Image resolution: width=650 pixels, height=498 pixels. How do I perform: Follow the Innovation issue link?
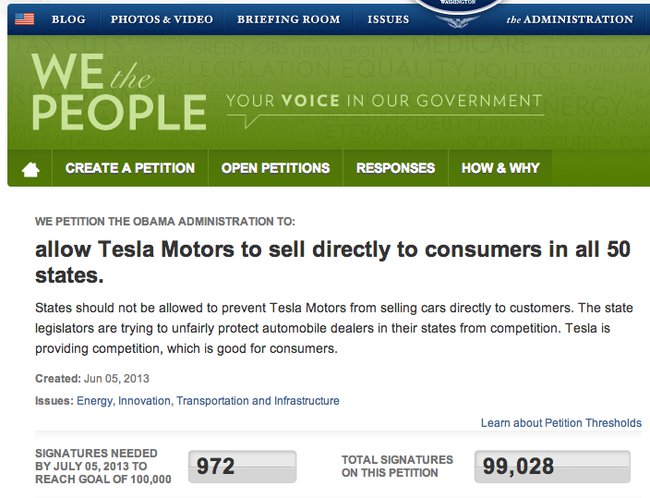pyautogui.click(x=144, y=401)
